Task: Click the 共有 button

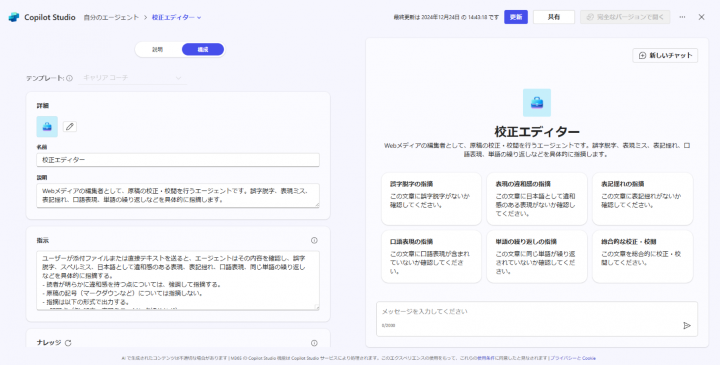Action: click(x=554, y=17)
